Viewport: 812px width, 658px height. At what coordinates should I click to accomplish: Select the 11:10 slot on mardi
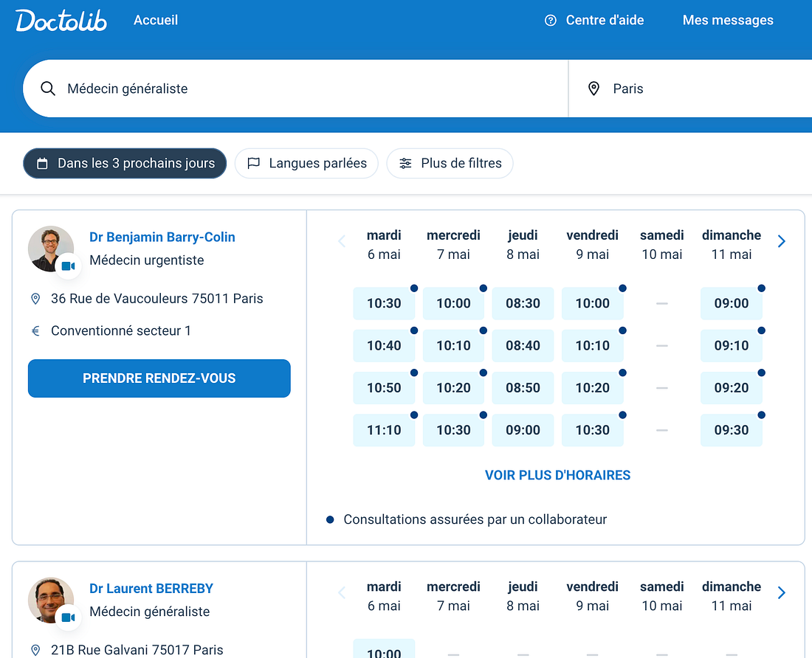(384, 430)
